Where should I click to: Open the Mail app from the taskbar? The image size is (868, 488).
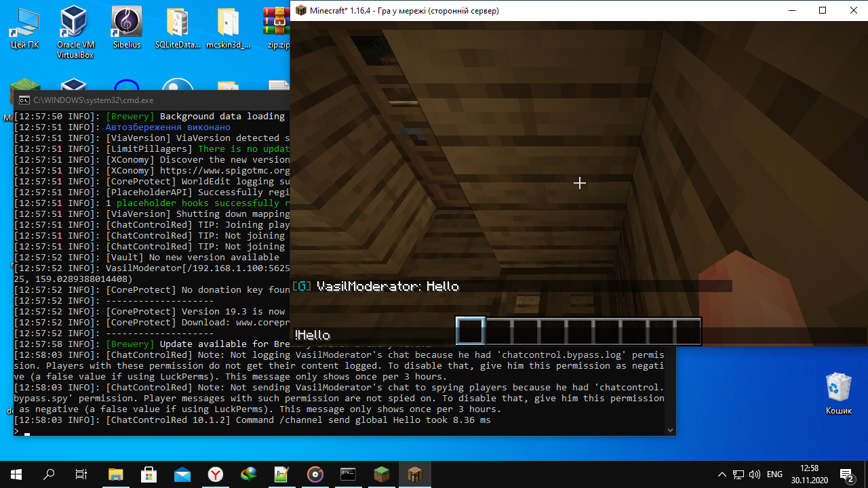(182, 474)
